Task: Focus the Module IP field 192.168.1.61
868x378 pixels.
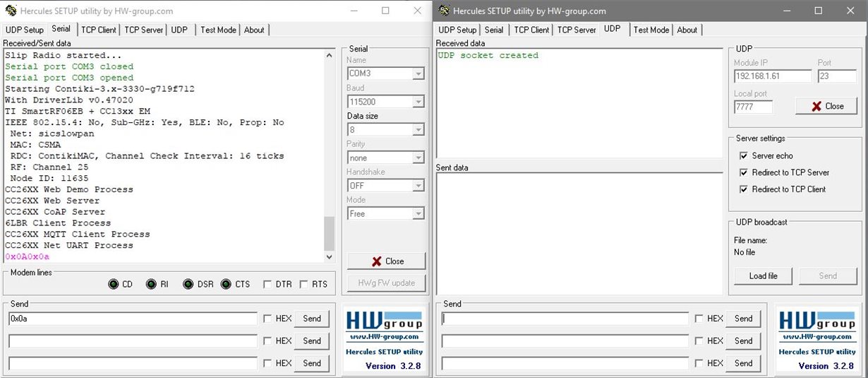Action: tap(773, 76)
